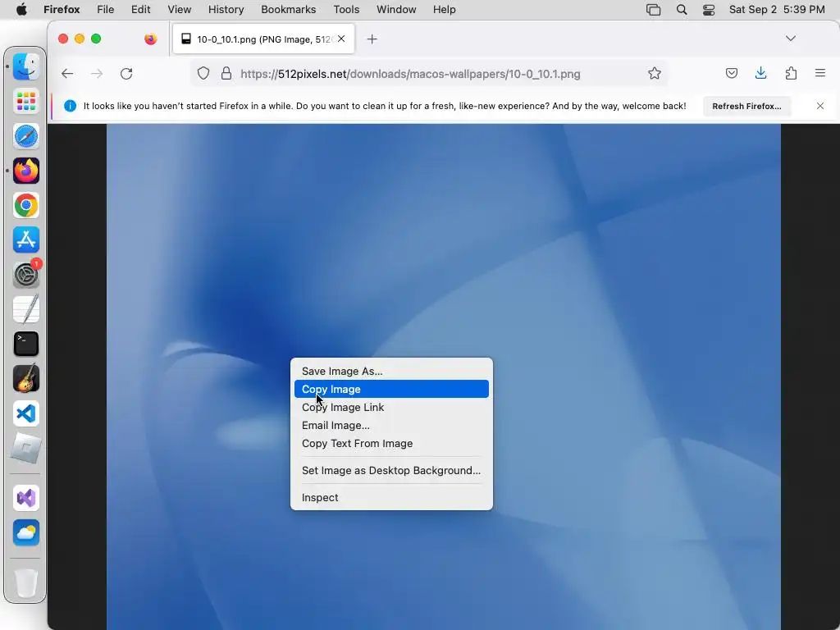840x630 pixels.
Task: Open the Bookmarks menu
Action: pyautogui.click(x=289, y=10)
